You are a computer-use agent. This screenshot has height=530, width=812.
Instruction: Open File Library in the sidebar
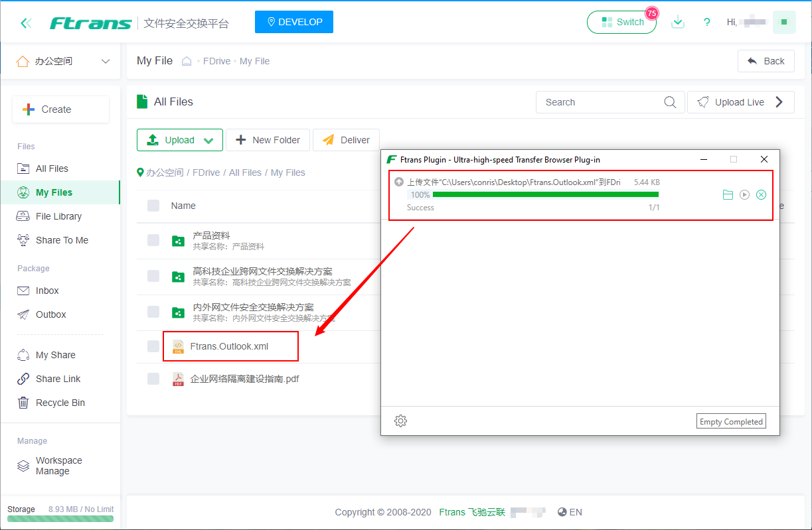[x=60, y=216]
